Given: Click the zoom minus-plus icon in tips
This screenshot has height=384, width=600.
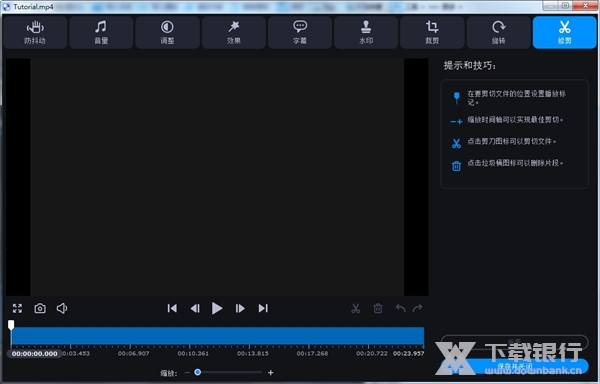Looking at the screenshot, I should click(x=456, y=122).
